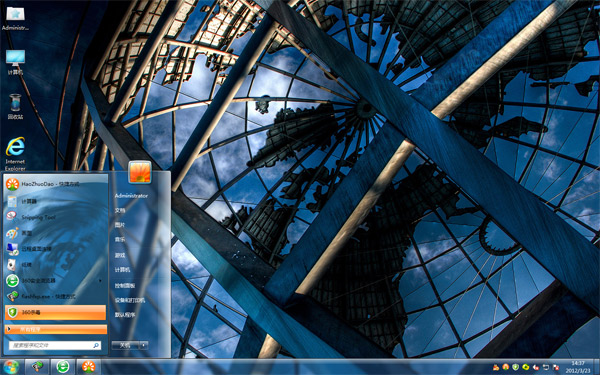Viewport: 600px width, 375px height.
Task: Open Games (游戏) from Start menu
Action: (120, 255)
